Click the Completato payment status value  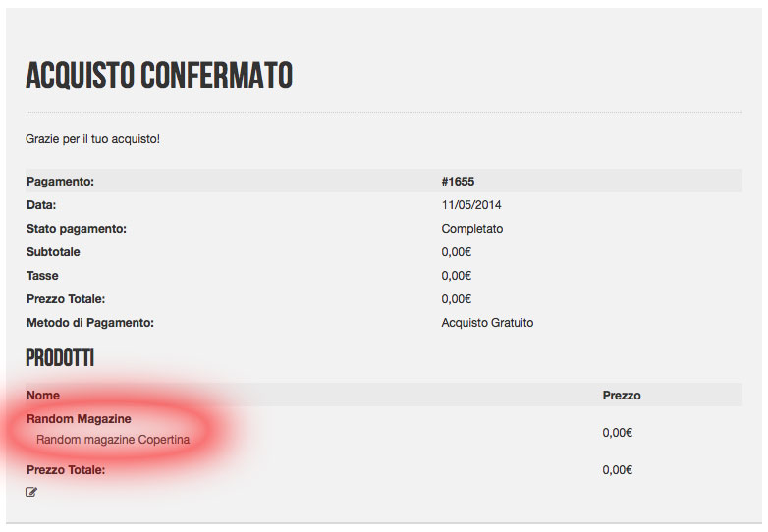pyautogui.click(x=472, y=229)
